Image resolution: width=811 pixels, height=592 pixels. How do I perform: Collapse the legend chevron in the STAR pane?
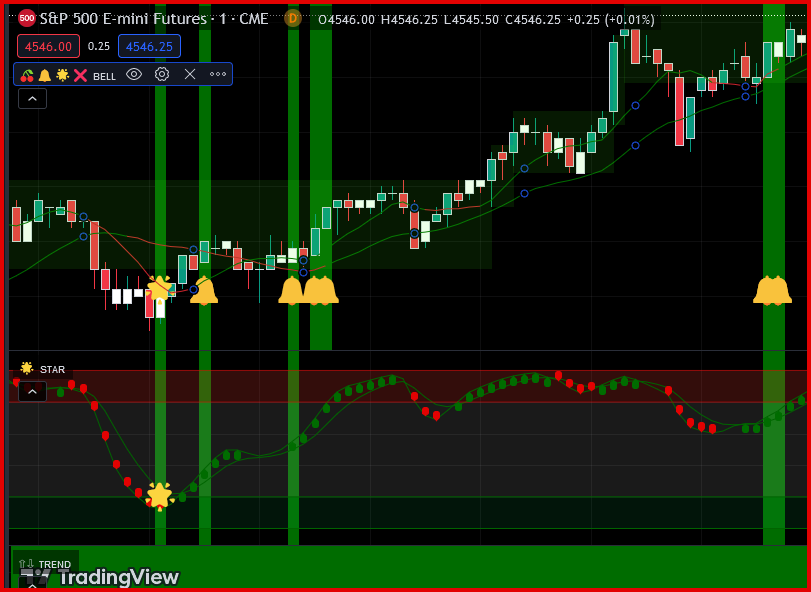[x=33, y=391]
